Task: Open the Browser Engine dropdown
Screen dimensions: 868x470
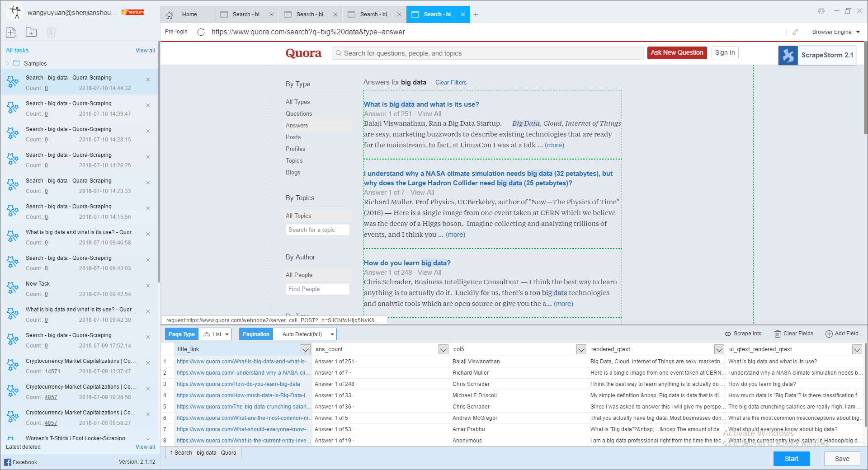Action: click(x=836, y=32)
